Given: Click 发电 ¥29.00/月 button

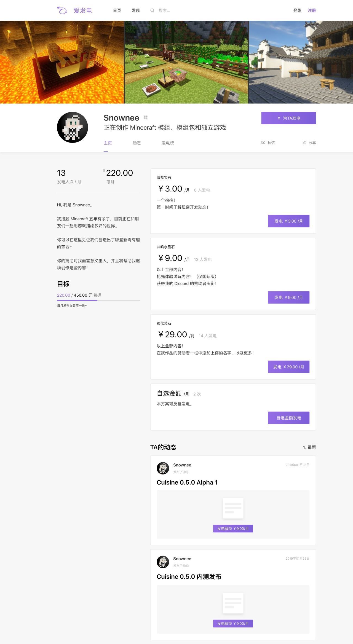Looking at the screenshot, I should [289, 367].
